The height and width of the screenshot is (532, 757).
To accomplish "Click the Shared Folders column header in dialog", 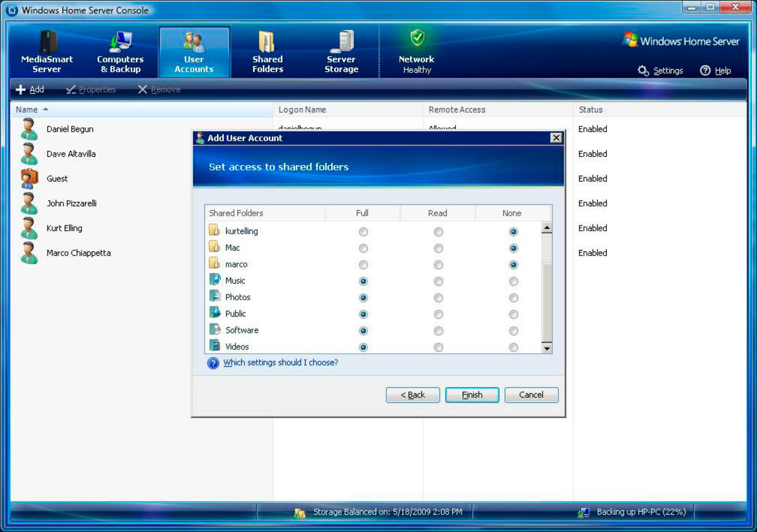I will click(265, 213).
